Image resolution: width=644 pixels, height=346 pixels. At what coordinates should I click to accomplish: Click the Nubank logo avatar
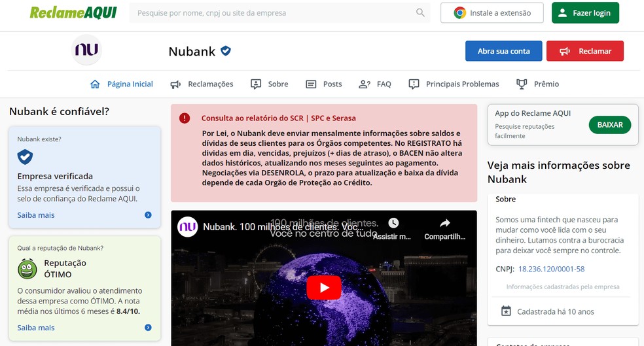tap(86, 50)
